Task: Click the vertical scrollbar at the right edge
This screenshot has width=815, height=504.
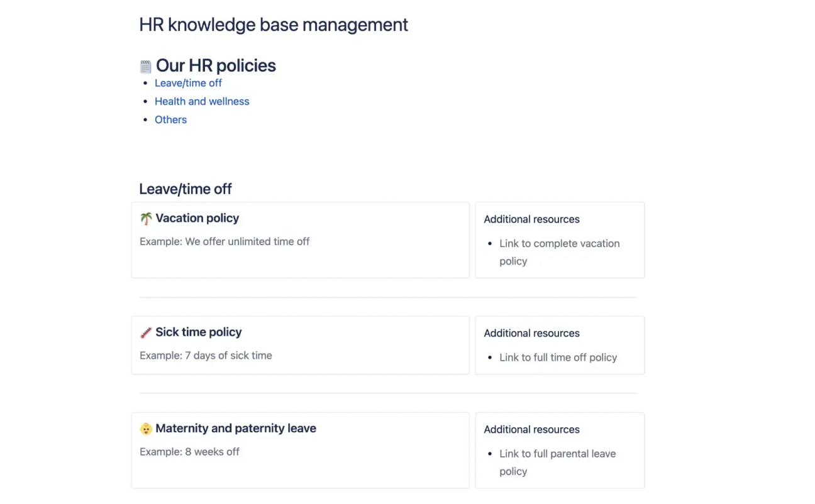Action: [811, 251]
